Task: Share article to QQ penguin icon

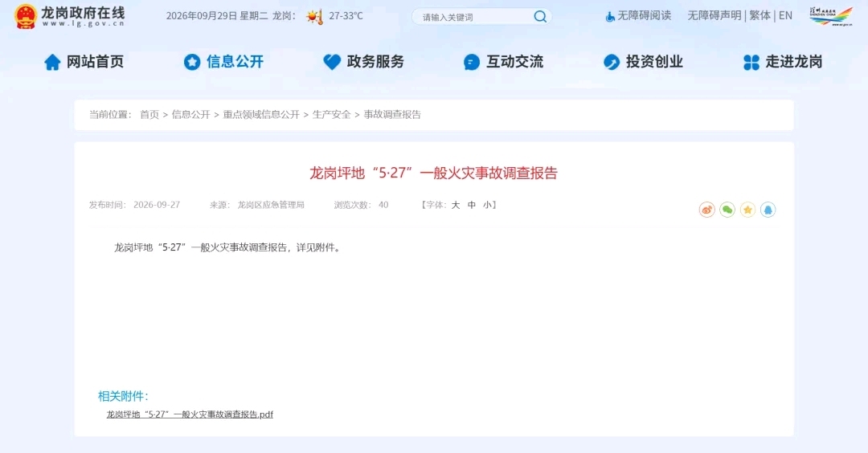Action: [x=768, y=210]
